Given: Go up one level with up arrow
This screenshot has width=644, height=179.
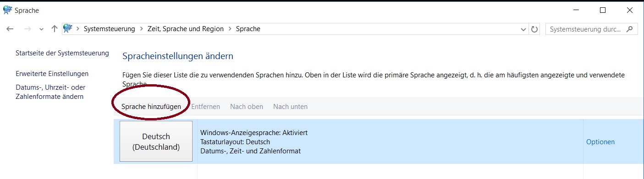Looking at the screenshot, I should (x=54, y=29).
